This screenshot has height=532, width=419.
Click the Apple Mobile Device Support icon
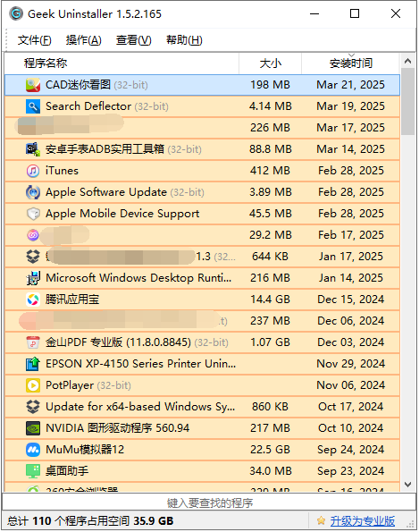(x=33, y=214)
